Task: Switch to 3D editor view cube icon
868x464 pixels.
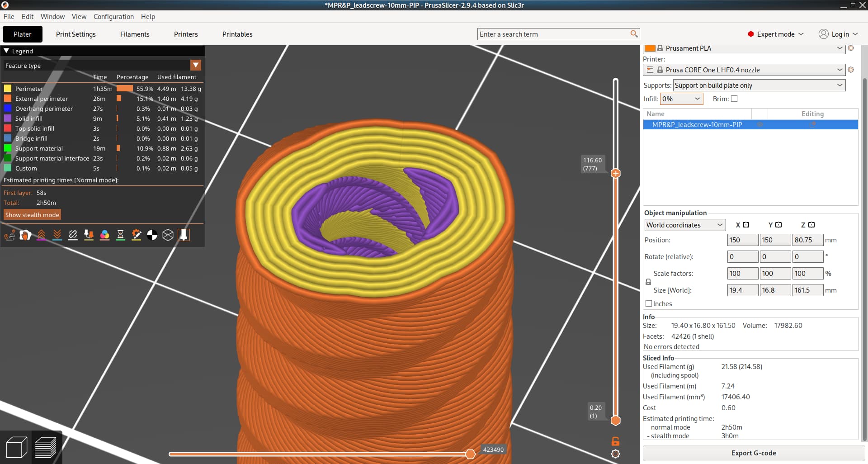Action: coord(17,448)
